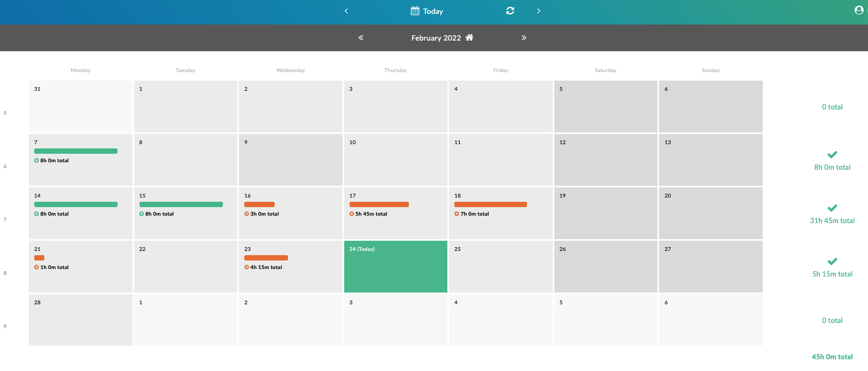Screen dimensions: 868x371
Task: Click orange time bar on February 17
Action: click(x=379, y=204)
